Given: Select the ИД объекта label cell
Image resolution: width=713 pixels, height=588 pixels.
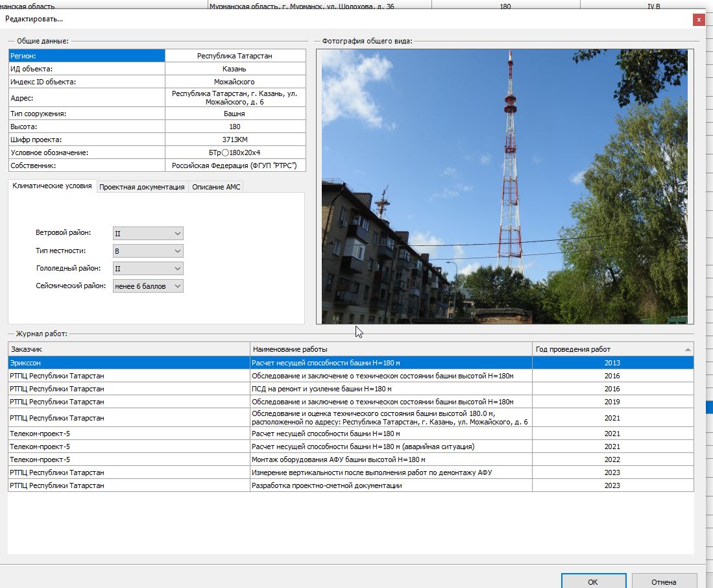Looking at the screenshot, I should click(x=86, y=69).
